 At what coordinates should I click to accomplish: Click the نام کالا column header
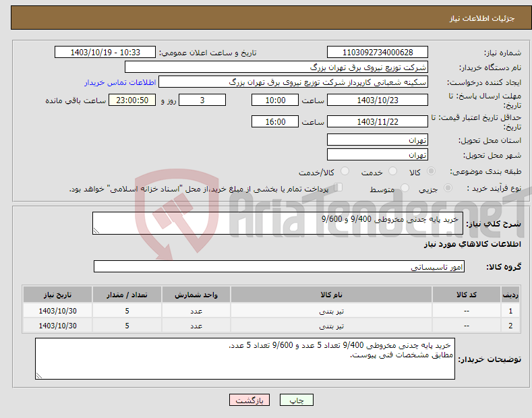pos(331,295)
